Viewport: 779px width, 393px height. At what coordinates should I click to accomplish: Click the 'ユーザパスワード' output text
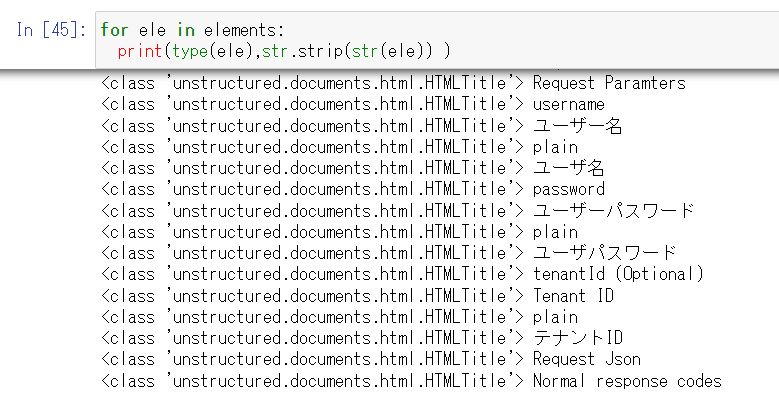pos(604,253)
